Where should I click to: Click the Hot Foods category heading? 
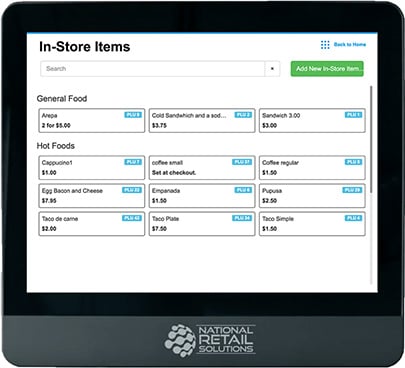pos(56,146)
